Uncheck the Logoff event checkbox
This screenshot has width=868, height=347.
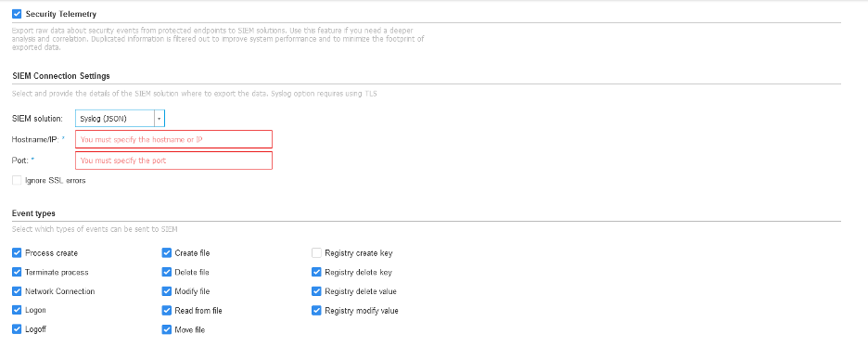tap(17, 329)
